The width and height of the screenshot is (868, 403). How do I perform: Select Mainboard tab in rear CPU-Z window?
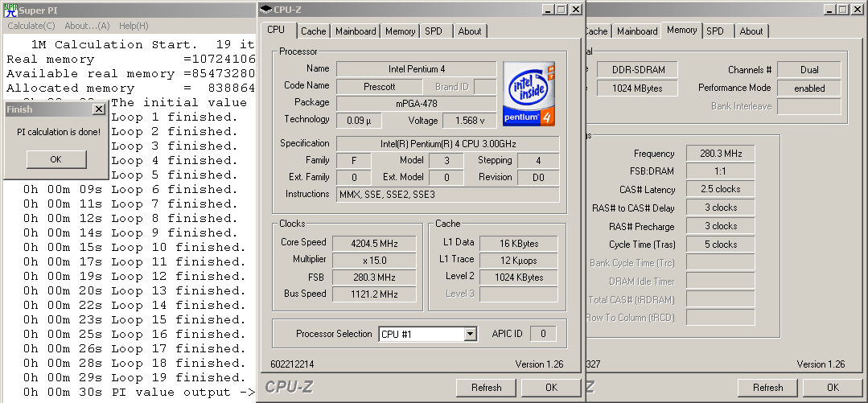coord(637,31)
